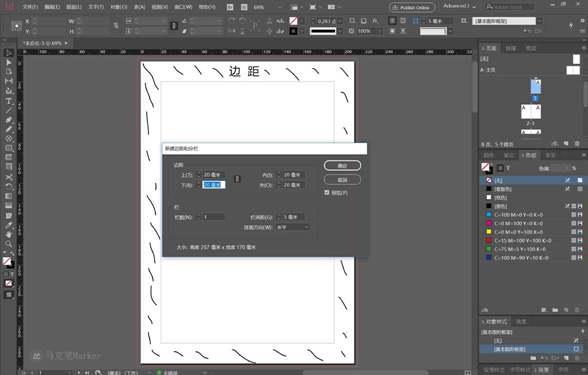
Task: Click the outside margin input field in dialog
Action: [293, 185]
